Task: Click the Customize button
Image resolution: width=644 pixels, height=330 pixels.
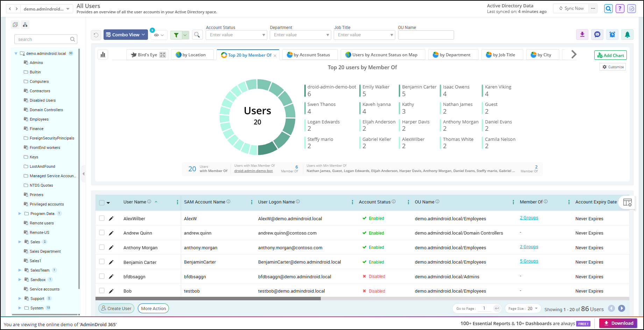Action: pos(613,67)
